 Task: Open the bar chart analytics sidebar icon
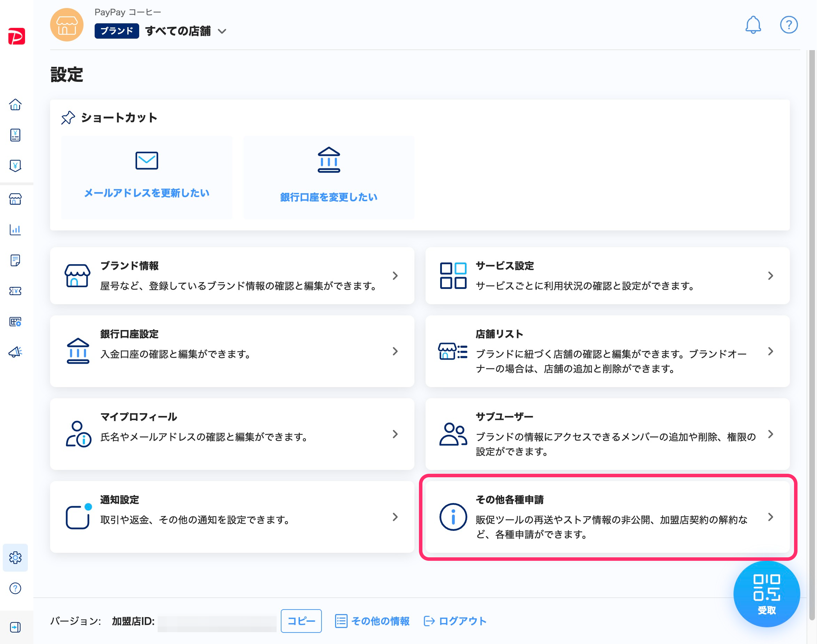15,229
